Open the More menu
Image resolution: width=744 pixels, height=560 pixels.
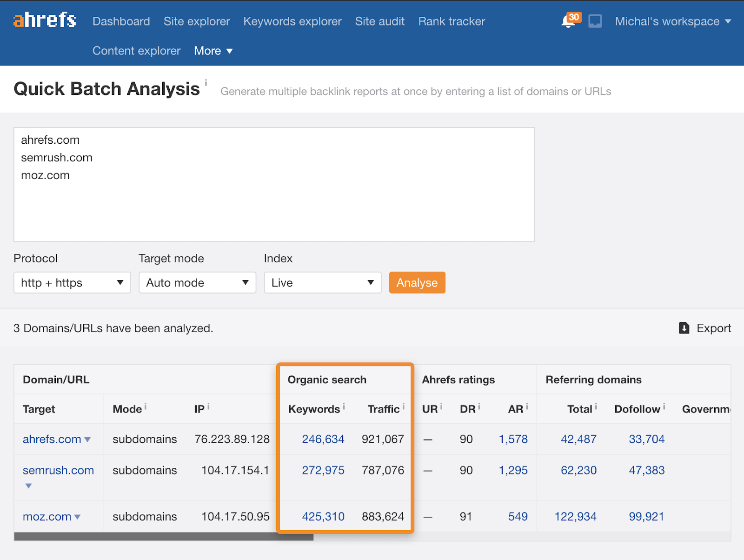pos(213,51)
